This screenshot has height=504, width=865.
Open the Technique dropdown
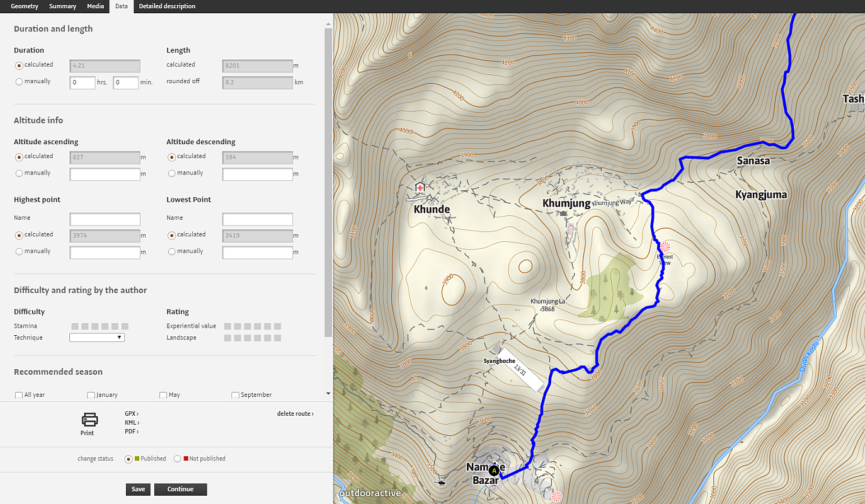pos(97,338)
